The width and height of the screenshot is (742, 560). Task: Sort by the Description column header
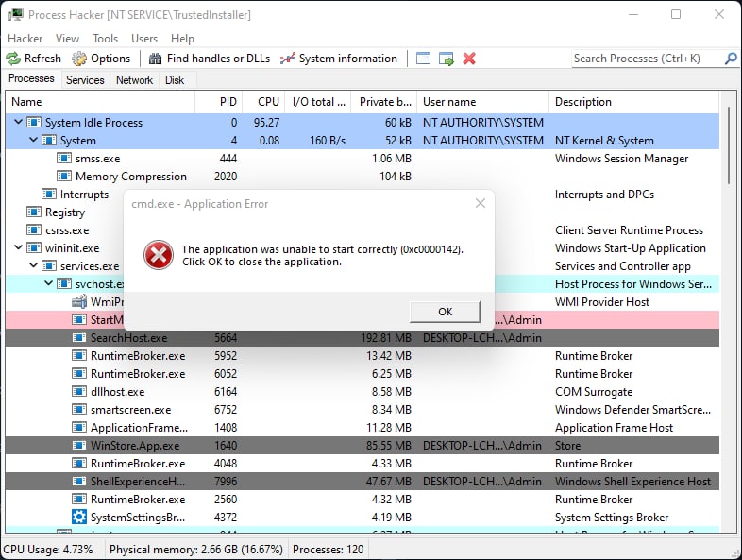click(633, 102)
